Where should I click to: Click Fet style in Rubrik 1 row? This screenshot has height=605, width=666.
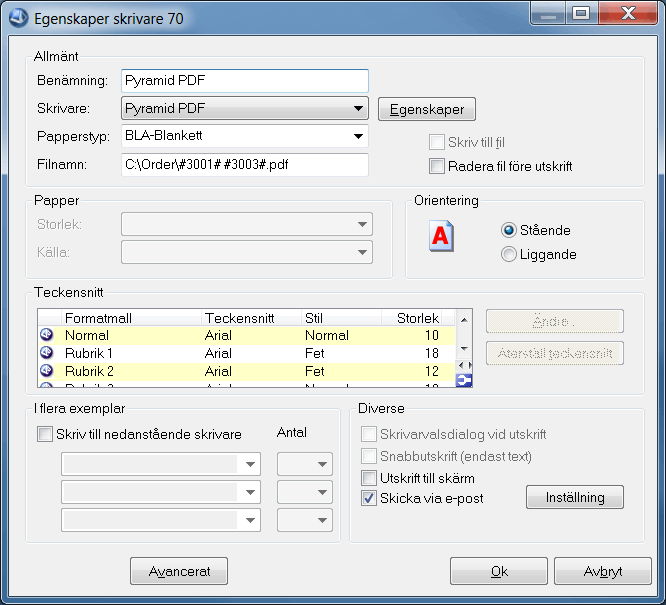(x=314, y=353)
